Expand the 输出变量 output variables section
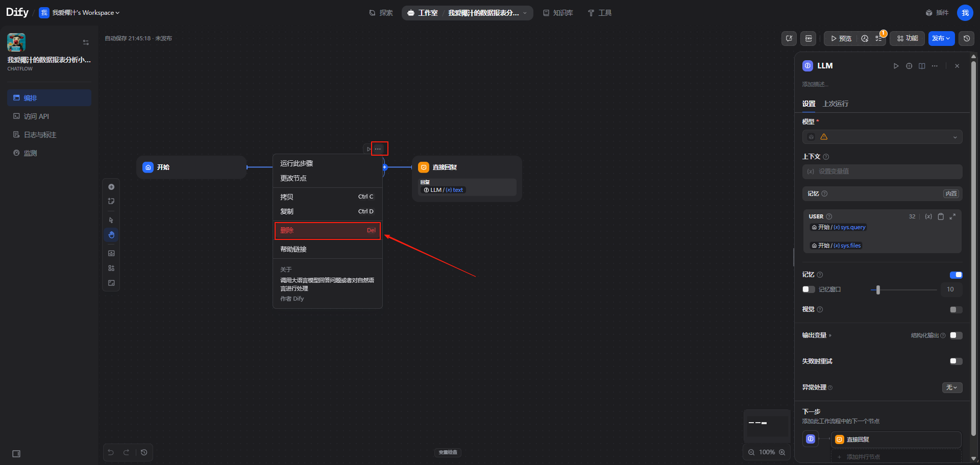Image resolution: width=980 pixels, height=465 pixels. [817, 335]
